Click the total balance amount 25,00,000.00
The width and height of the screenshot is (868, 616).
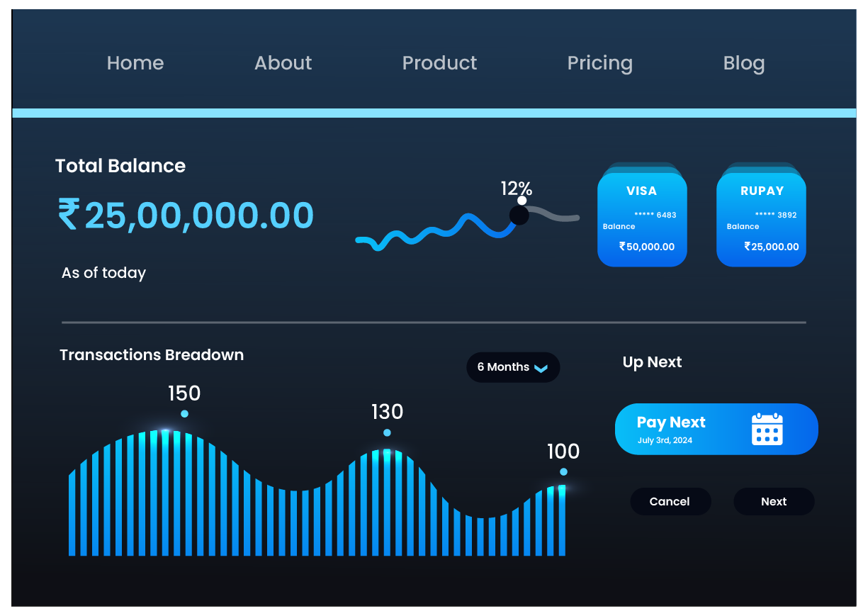point(199,215)
